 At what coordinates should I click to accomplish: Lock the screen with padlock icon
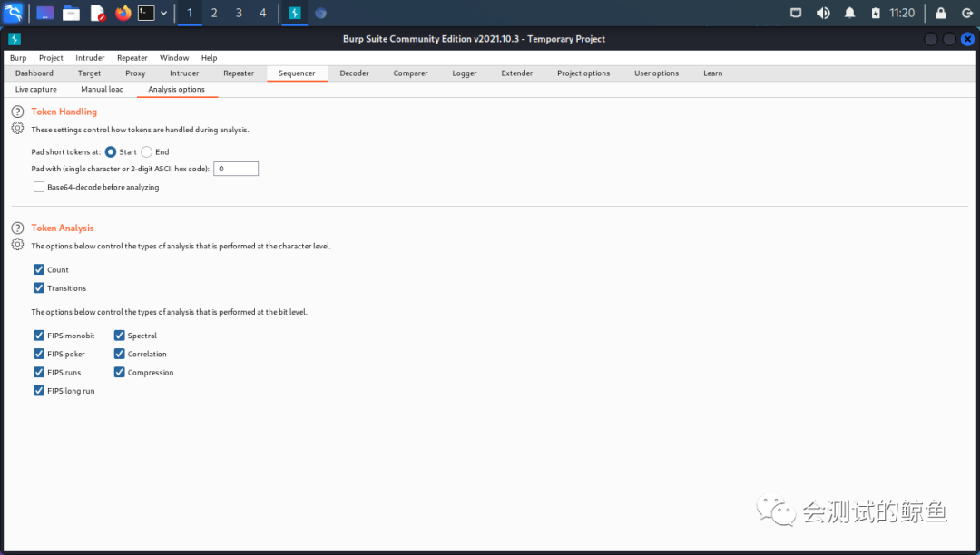941,13
